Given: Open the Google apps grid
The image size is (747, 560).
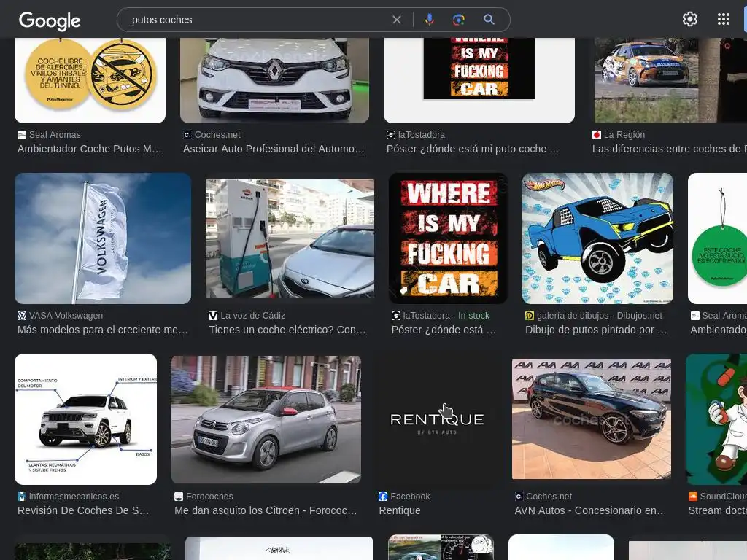Looking at the screenshot, I should (723, 19).
